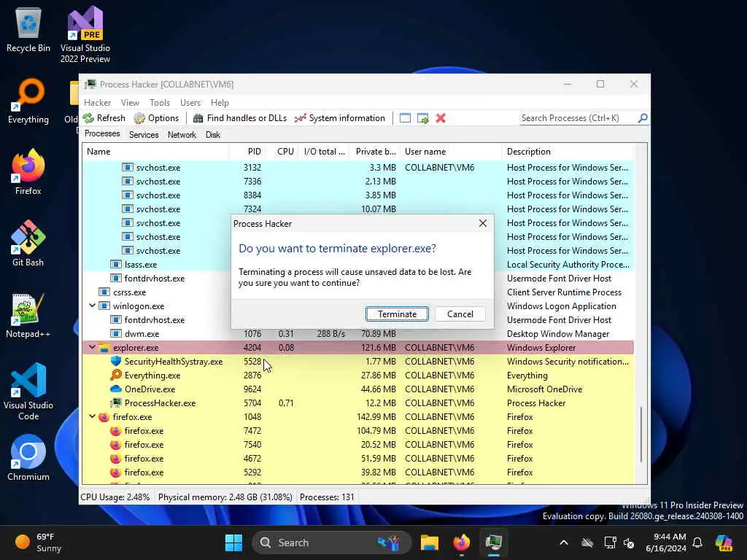
Task: Click the find window and thread icon
Action: [423, 118]
